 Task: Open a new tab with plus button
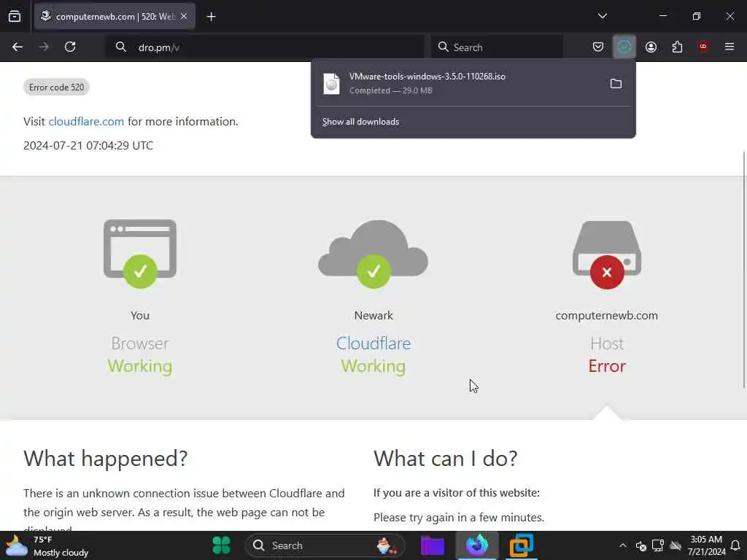click(x=211, y=17)
